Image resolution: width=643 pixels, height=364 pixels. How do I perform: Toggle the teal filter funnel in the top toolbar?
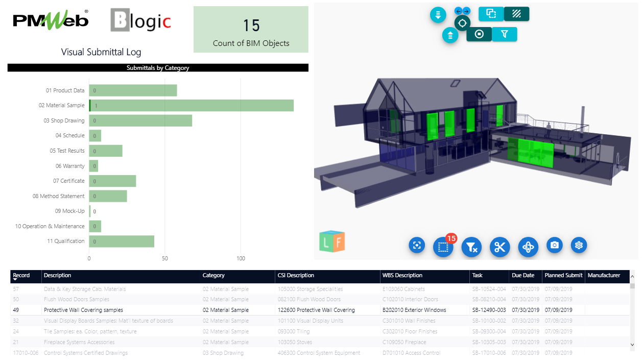pos(505,34)
